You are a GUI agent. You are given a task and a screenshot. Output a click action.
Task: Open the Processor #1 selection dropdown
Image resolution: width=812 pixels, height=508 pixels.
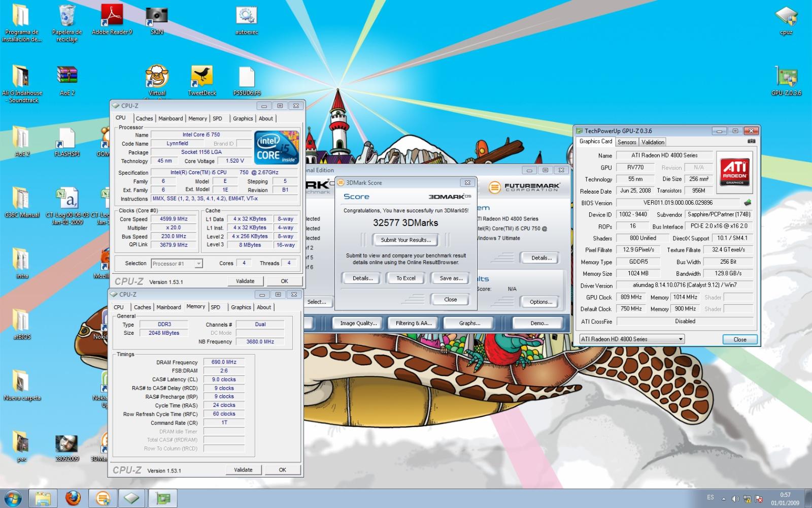(177, 263)
